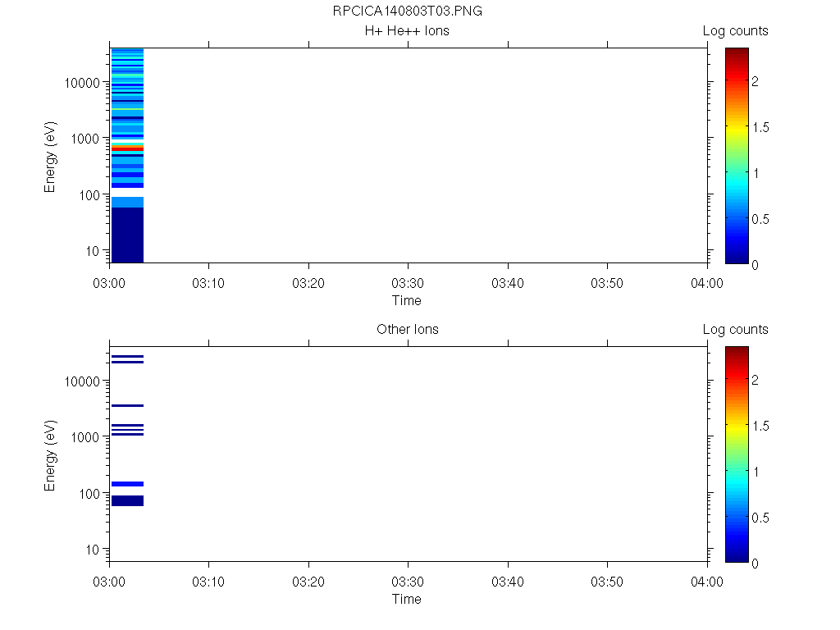Select the 'Other Ions' plot title
The image size is (840, 630).
[408, 329]
